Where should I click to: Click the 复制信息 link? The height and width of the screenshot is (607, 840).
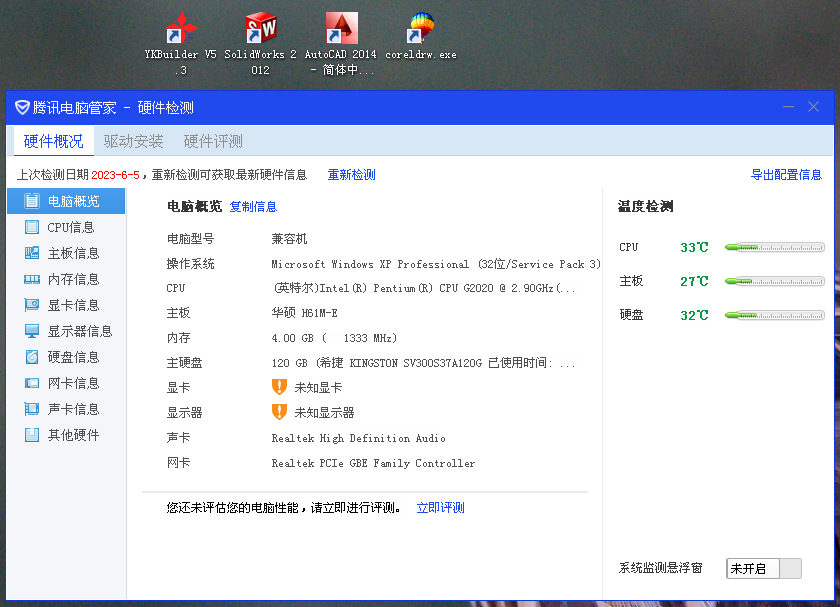253,207
